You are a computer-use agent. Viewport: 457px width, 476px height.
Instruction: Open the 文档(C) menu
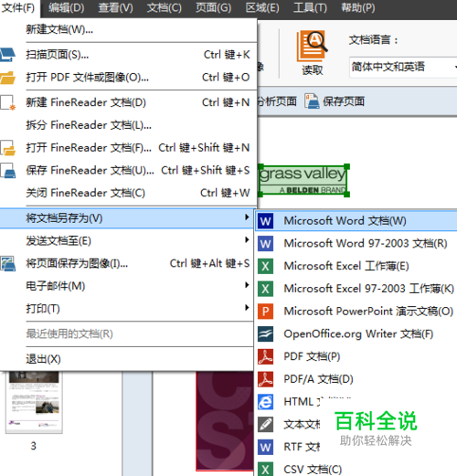164,8
